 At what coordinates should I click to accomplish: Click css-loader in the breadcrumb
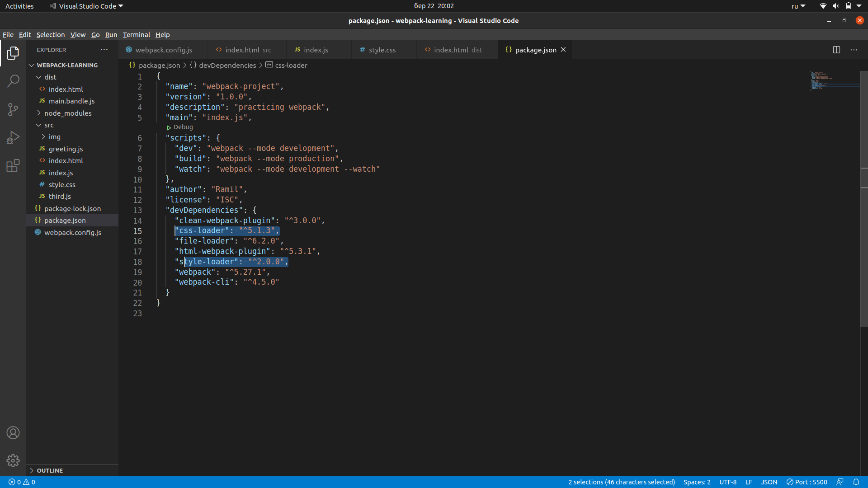pos(291,66)
